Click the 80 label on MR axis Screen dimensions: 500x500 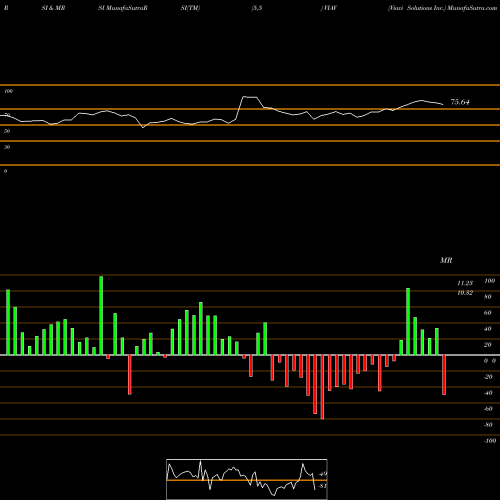488,297
